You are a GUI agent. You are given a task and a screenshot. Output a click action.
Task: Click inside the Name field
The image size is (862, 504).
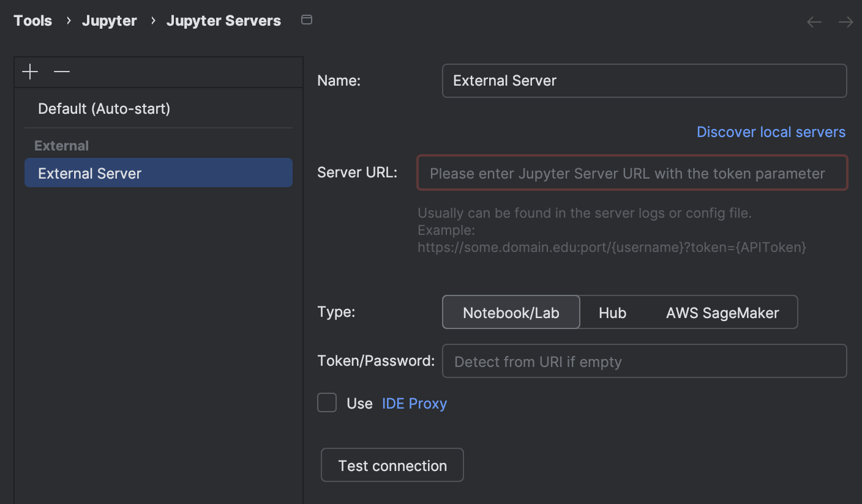(x=644, y=80)
